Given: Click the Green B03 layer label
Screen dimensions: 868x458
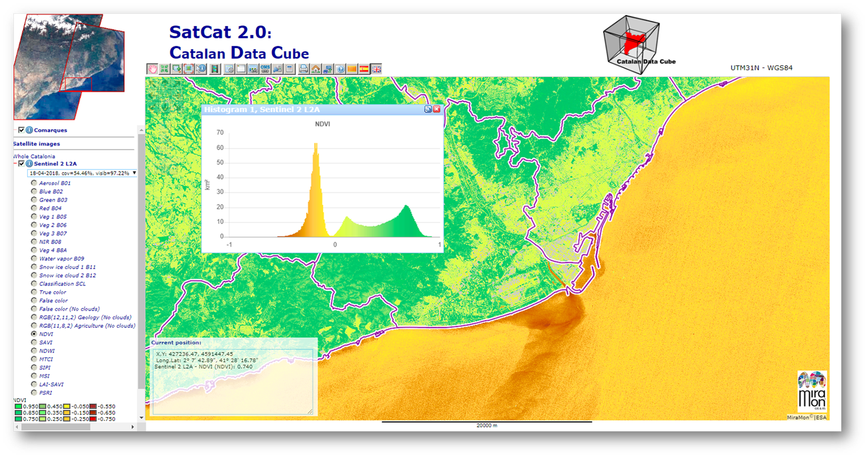Looking at the screenshot, I should point(53,200).
